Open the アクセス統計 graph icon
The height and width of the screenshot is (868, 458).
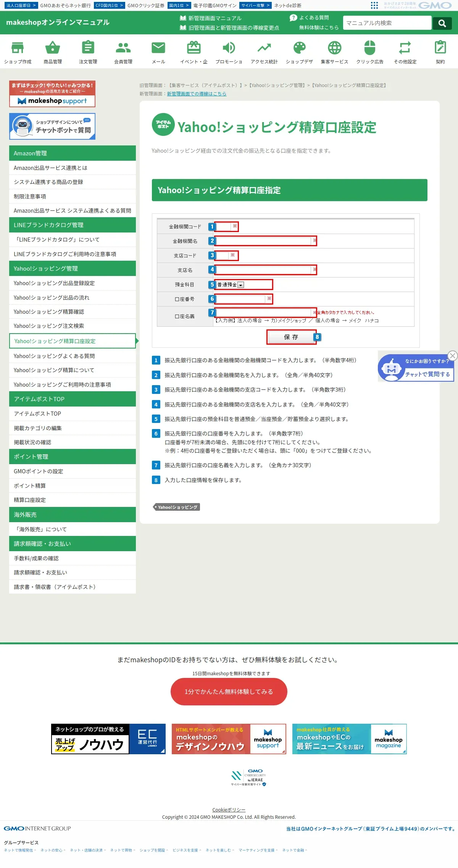pos(264,48)
